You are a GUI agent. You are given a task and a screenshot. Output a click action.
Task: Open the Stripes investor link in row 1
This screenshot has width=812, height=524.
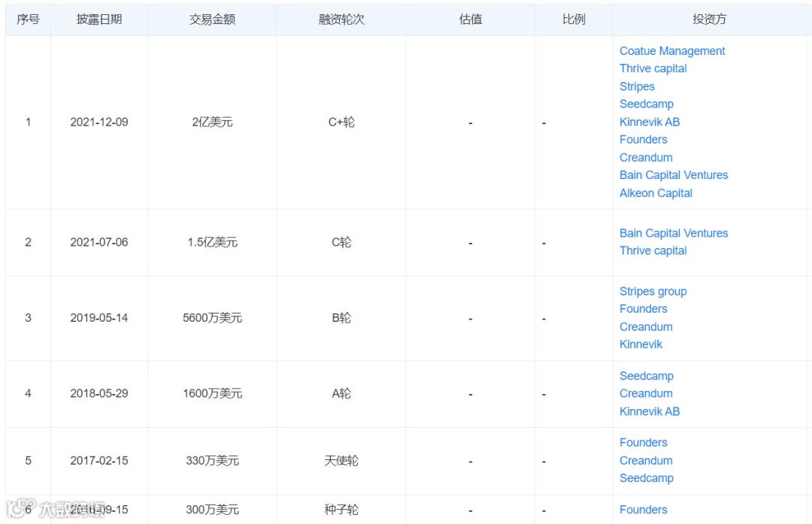tap(637, 86)
